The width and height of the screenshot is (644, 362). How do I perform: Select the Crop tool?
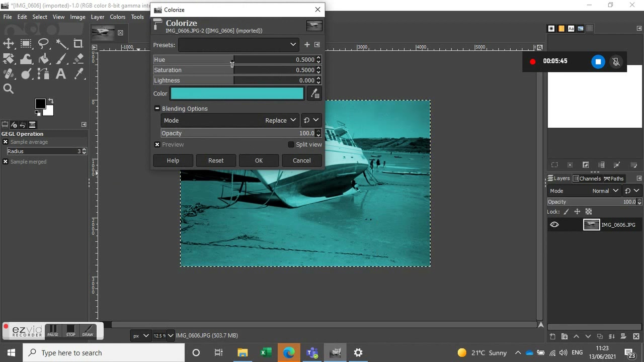(x=78, y=44)
